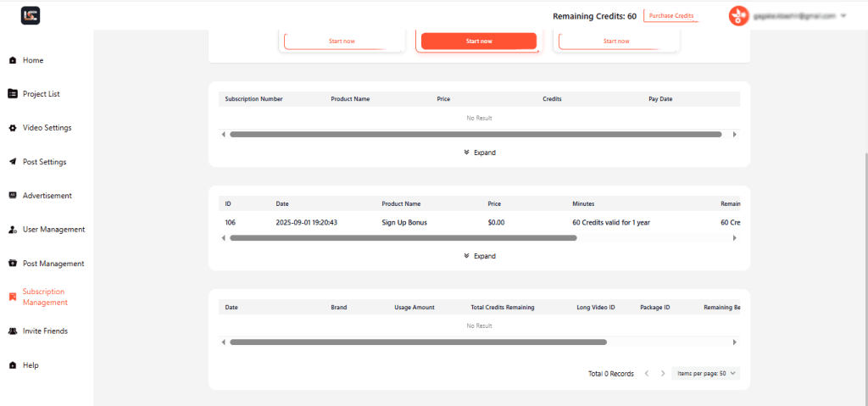Click the Invite Friends icon
The width and height of the screenshot is (868, 406).
(x=12, y=331)
